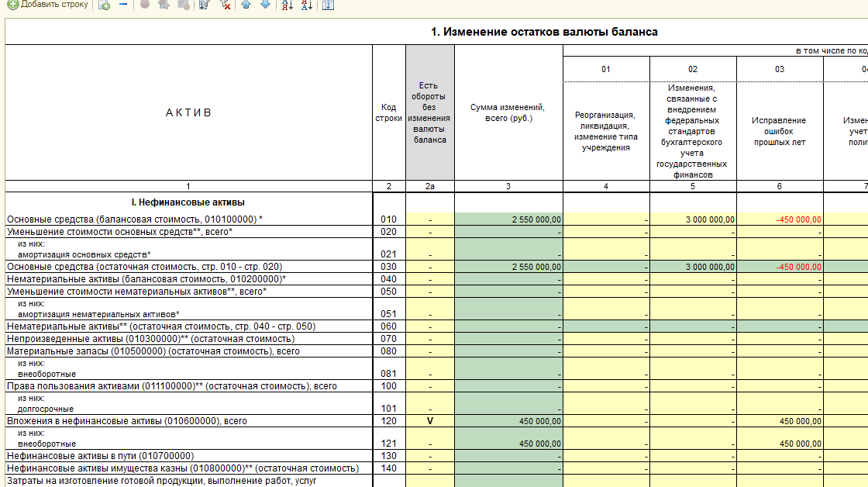Click the 'АКТИВ' column header
This screenshot has width=868, height=487.
(188, 112)
